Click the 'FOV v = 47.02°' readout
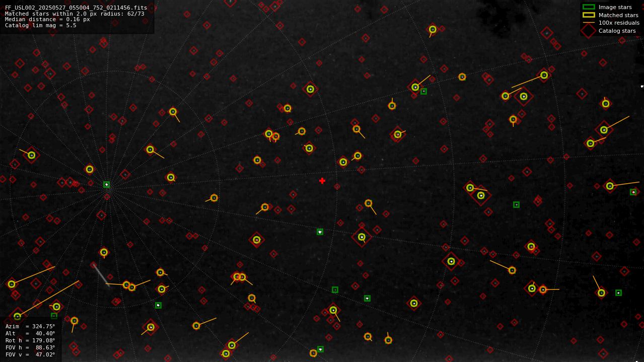The width and height of the screenshot is (644, 362). pos(30,354)
